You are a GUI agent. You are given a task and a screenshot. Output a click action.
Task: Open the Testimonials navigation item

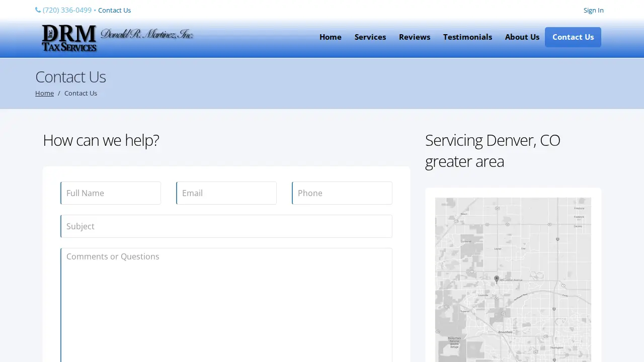tap(467, 37)
